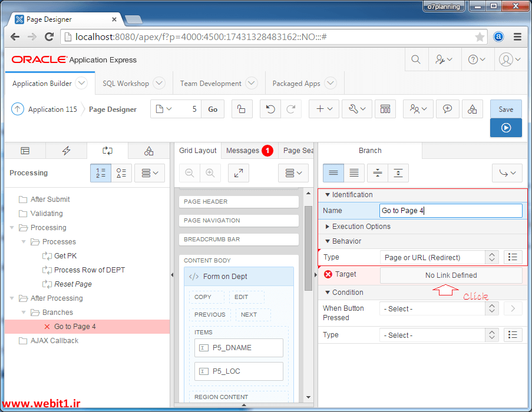Switch to the Messages tab
Screen dimensions: 532x412
tap(243, 151)
